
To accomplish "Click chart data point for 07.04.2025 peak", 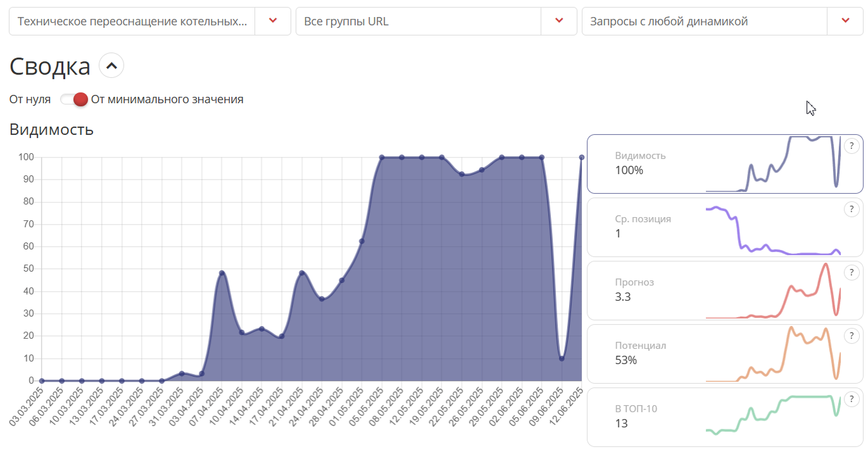I will [x=222, y=273].
